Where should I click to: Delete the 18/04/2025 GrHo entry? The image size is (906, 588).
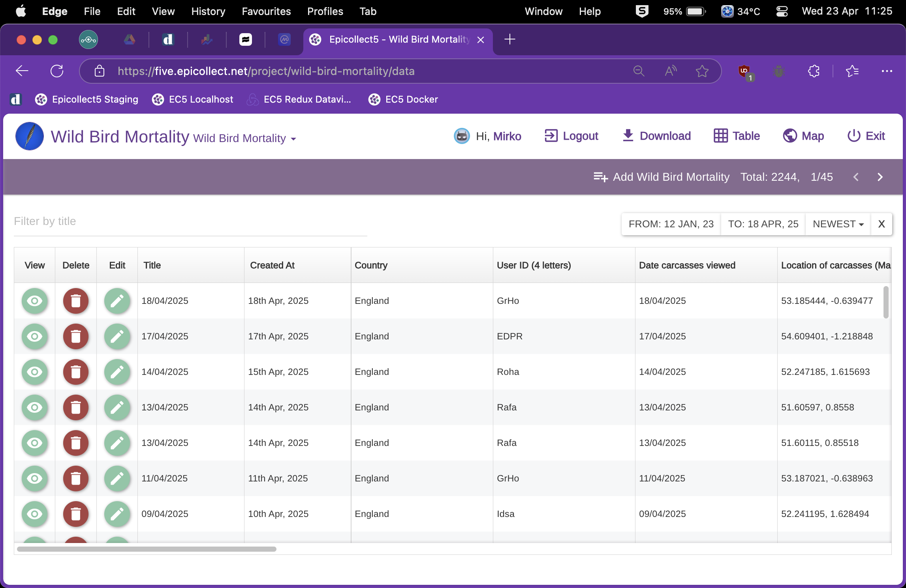click(75, 301)
